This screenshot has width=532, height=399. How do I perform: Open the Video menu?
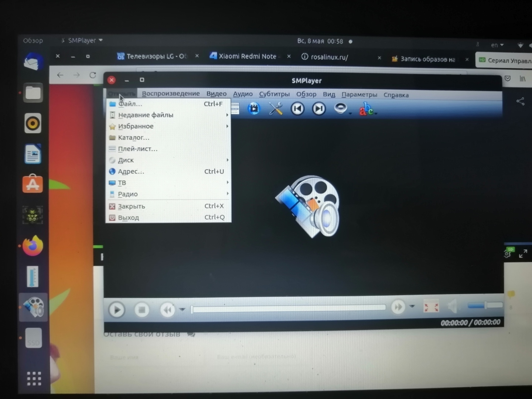216,94
